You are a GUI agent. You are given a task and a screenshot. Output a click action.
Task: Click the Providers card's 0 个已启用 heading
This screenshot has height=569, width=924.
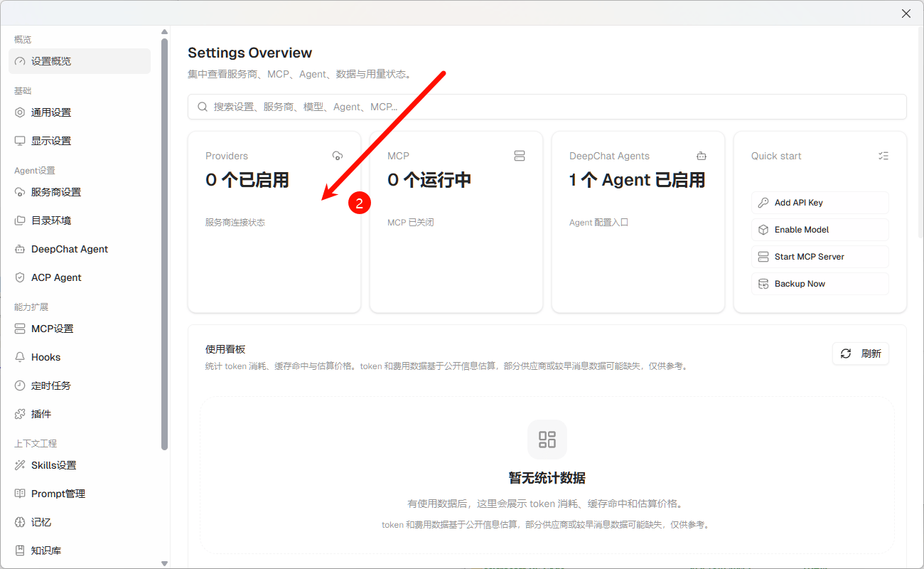247,180
